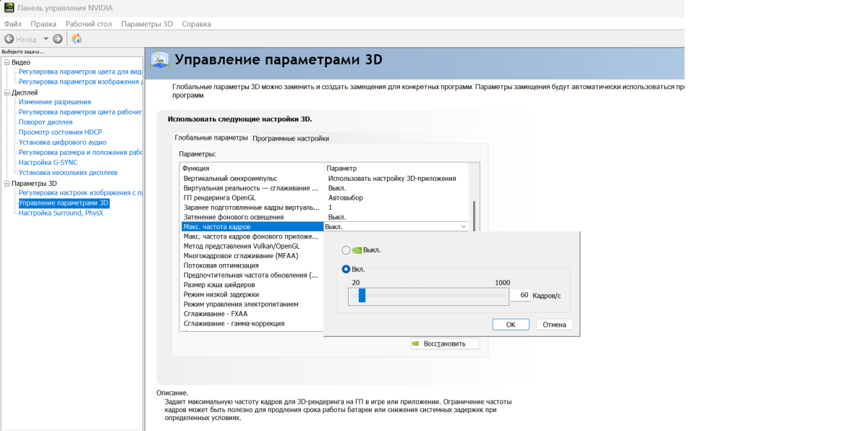Switch to the Глобальные параметры tab
The height and width of the screenshot is (431, 868).
[x=211, y=137]
